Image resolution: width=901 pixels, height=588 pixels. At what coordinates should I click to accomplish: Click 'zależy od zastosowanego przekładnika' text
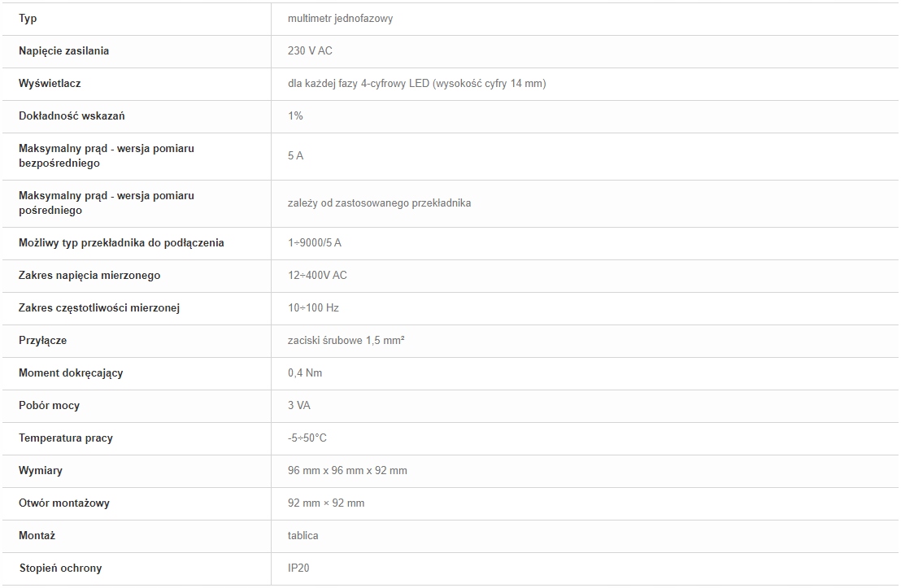pyautogui.click(x=379, y=203)
